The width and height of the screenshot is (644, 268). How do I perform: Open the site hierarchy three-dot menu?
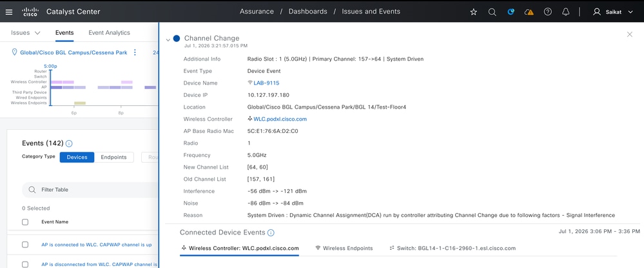(135, 52)
